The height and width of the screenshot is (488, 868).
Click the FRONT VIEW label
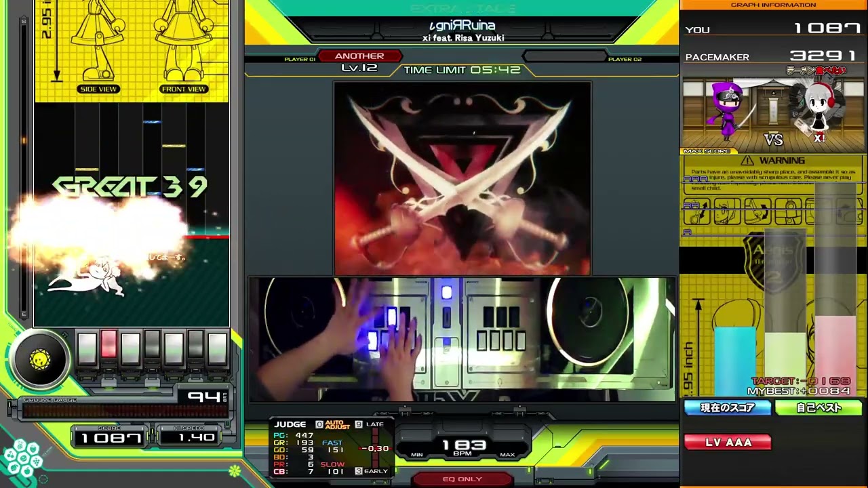coord(184,89)
